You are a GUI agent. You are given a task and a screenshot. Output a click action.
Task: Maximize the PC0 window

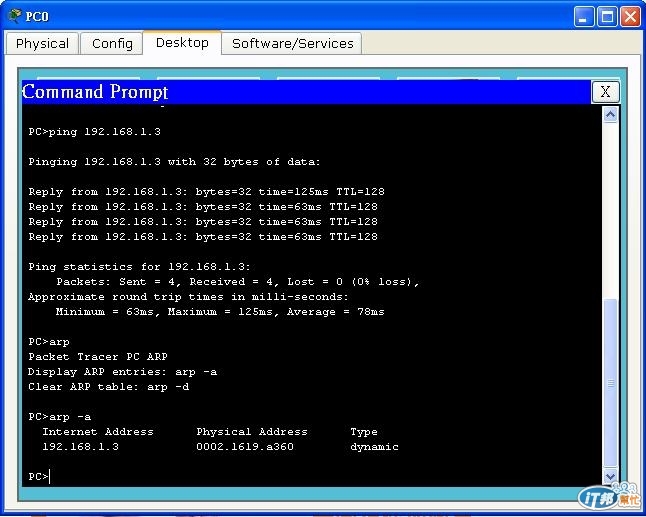[x=607, y=16]
